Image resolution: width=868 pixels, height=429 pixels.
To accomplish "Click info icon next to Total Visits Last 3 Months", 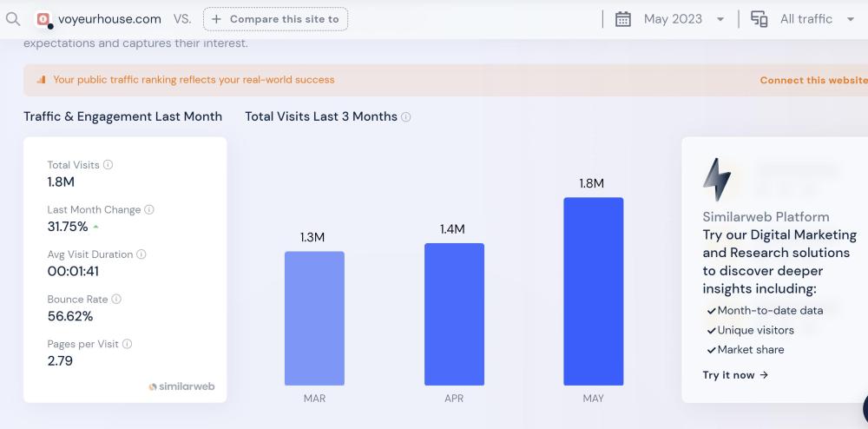I will coord(406,117).
